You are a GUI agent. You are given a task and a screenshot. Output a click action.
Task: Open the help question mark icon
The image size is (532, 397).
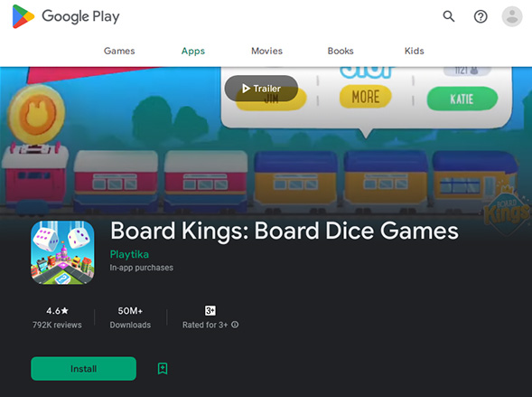coord(481,16)
